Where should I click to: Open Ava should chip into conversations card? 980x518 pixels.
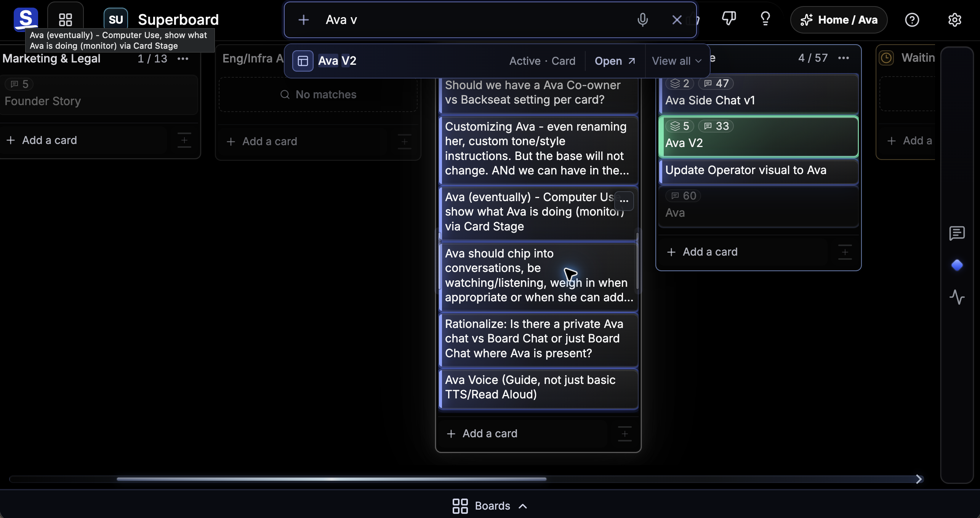point(538,277)
